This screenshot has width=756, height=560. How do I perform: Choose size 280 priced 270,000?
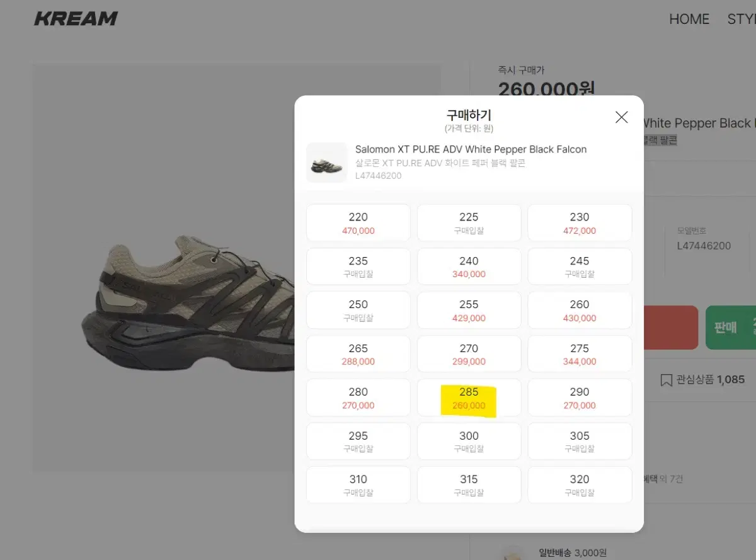[x=358, y=397]
